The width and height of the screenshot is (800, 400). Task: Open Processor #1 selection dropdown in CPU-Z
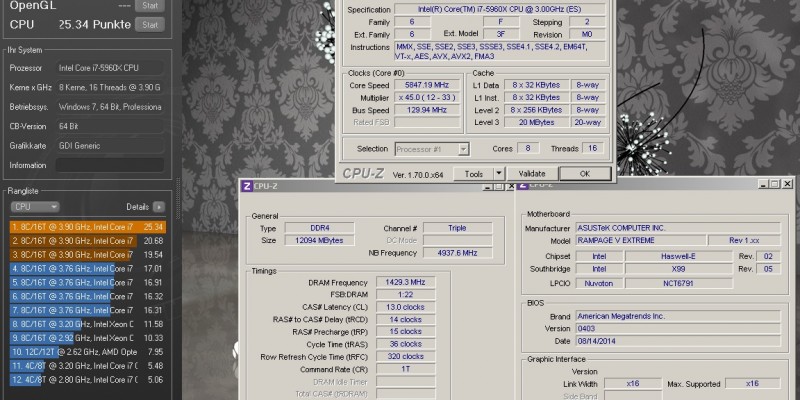432,149
